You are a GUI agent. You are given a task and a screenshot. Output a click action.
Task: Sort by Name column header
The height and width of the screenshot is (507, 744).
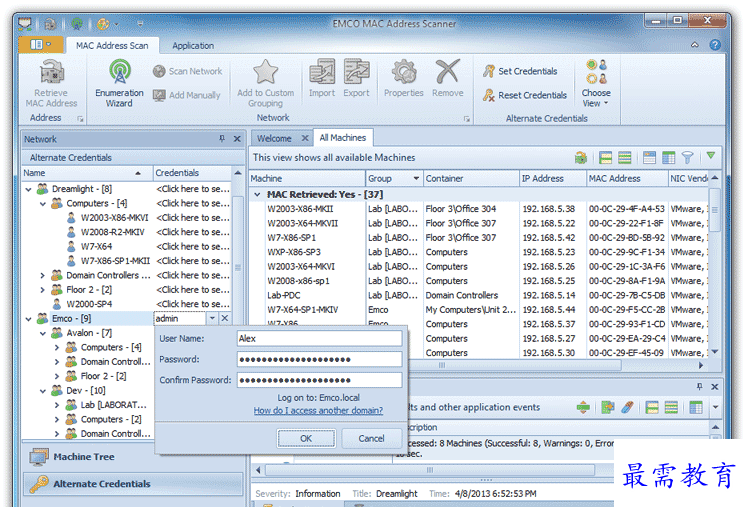(x=87, y=173)
